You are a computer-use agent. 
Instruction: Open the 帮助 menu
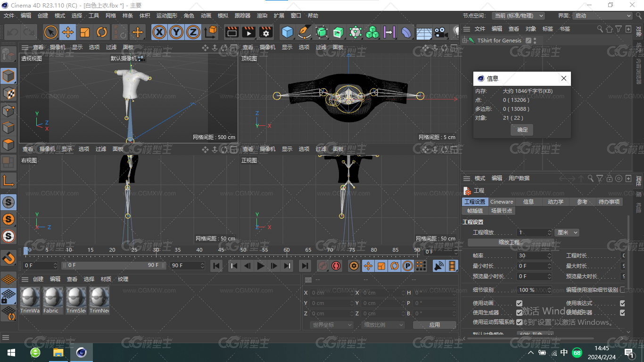pos(313,16)
